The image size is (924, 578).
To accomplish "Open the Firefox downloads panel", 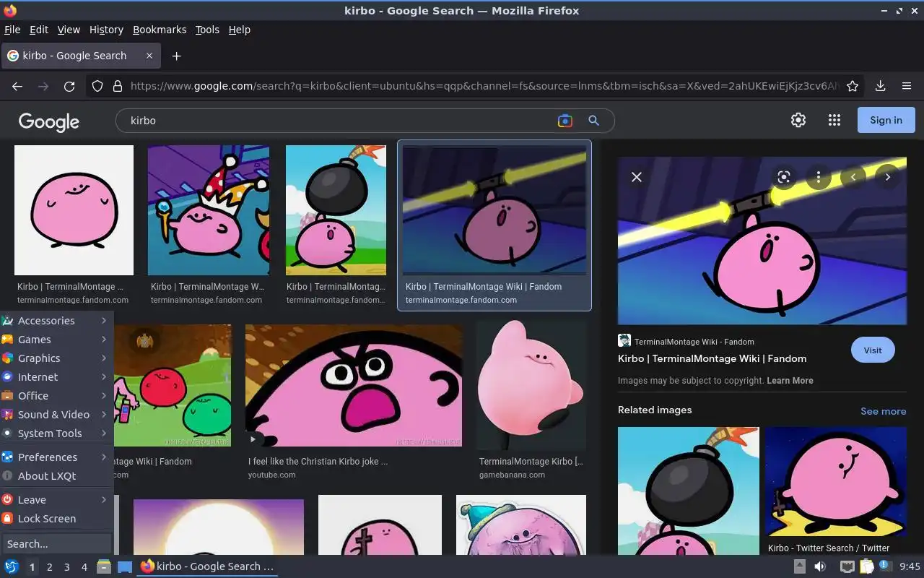I will click(x=880, y=86).
